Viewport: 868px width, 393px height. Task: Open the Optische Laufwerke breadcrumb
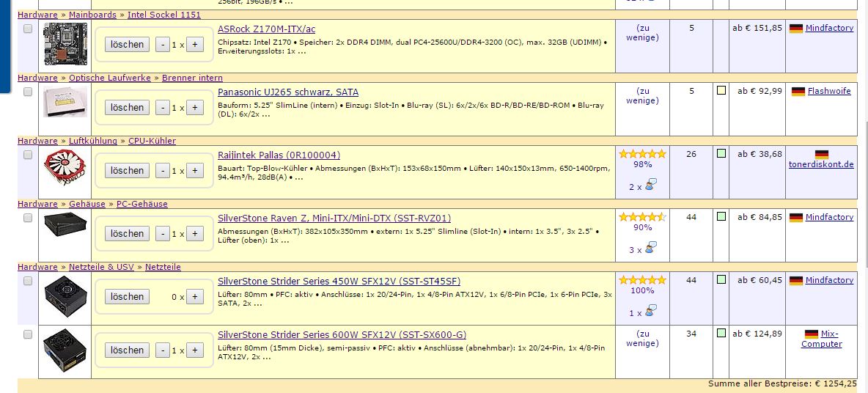coord(110,78)
